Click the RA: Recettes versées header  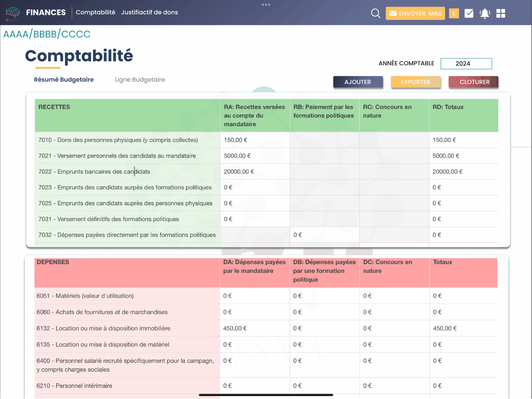(x=255, y=115)
